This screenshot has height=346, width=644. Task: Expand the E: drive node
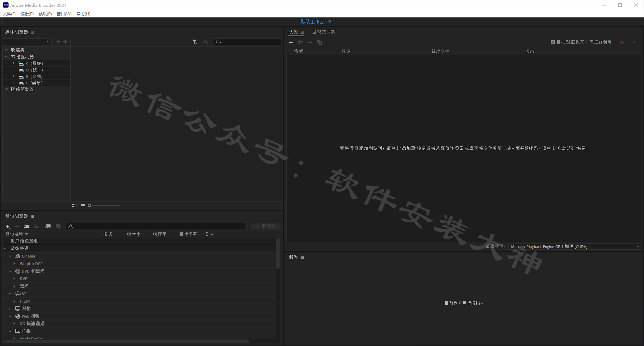click(x=14, y=76)
